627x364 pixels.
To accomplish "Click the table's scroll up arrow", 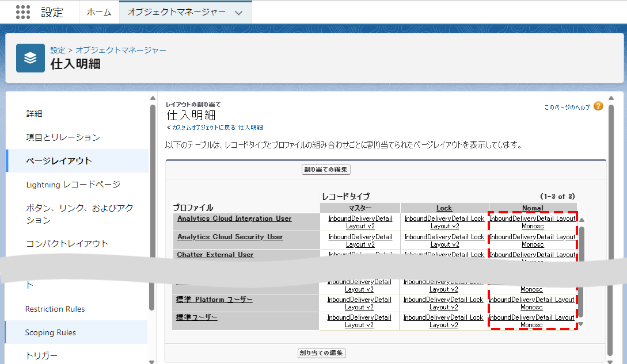I will [x=581, y=220].
